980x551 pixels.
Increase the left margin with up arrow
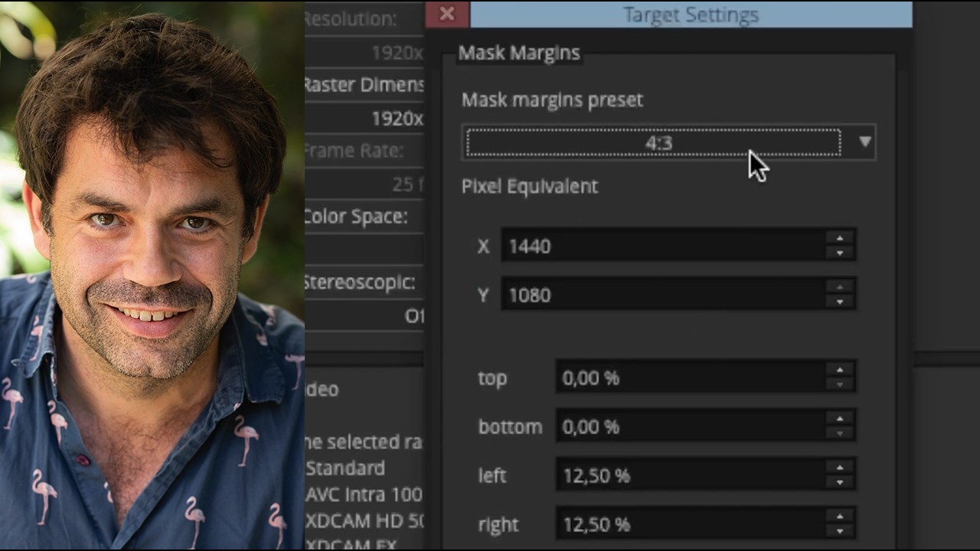click(840, 468)
